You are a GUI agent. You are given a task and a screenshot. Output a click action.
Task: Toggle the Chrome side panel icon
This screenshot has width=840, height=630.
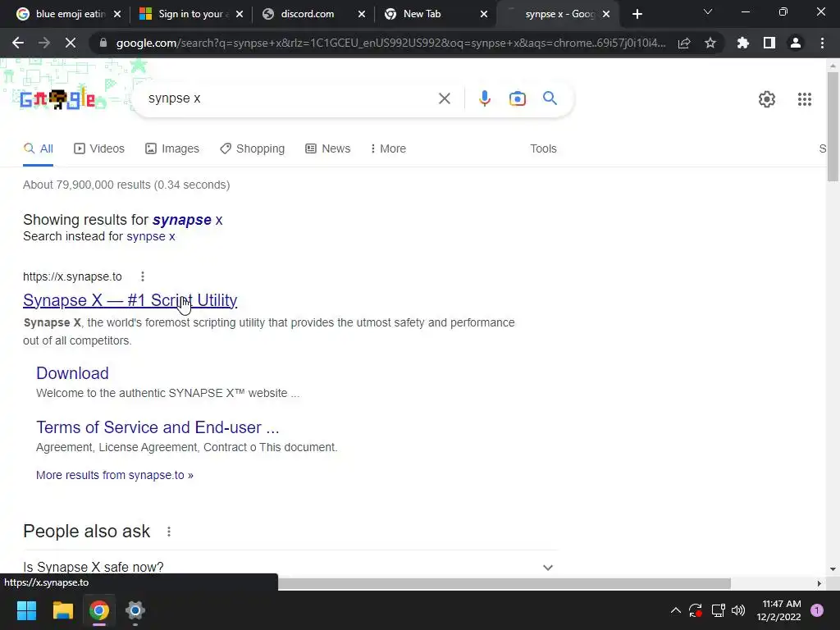(769, 43)
